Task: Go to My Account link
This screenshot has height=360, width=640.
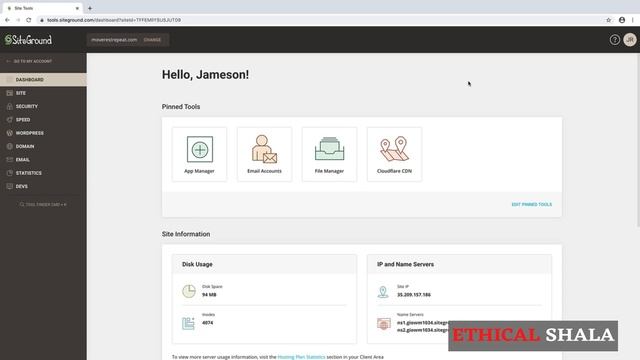Action: (x=29, y=61)
